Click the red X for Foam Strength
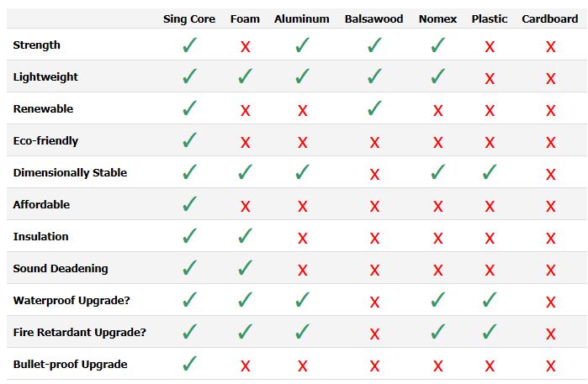Viewport: 588px width, 384px height. [245, 46]
